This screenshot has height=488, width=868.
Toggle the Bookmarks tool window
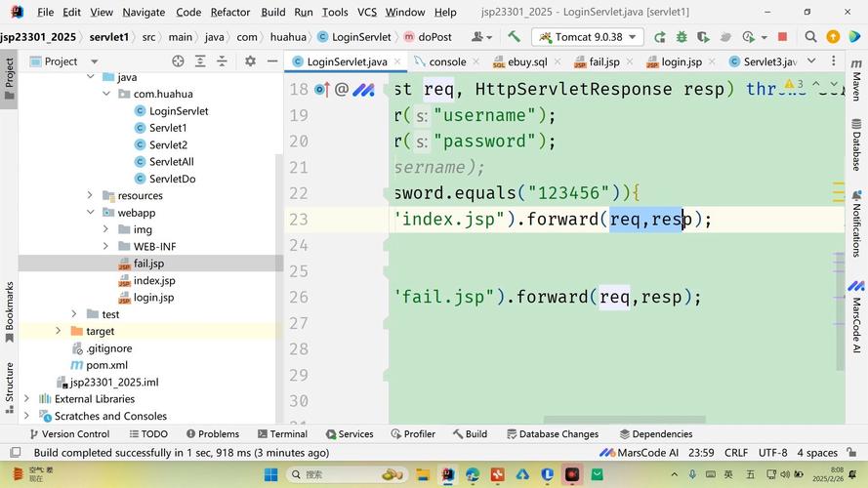click(9, 312)
